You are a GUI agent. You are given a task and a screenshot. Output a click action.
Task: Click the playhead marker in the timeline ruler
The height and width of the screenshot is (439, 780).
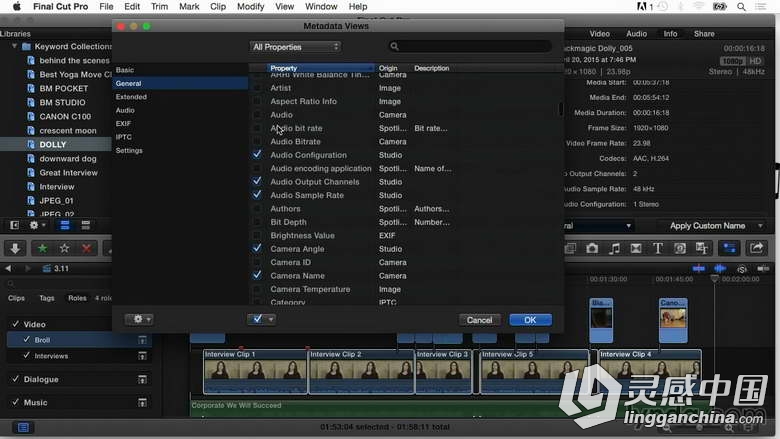click(714, 278)
